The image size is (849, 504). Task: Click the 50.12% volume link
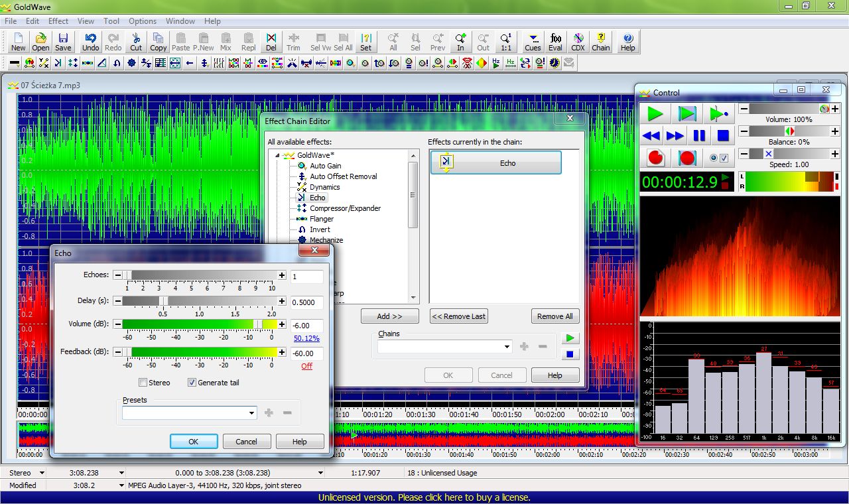(x=307, y=338)
